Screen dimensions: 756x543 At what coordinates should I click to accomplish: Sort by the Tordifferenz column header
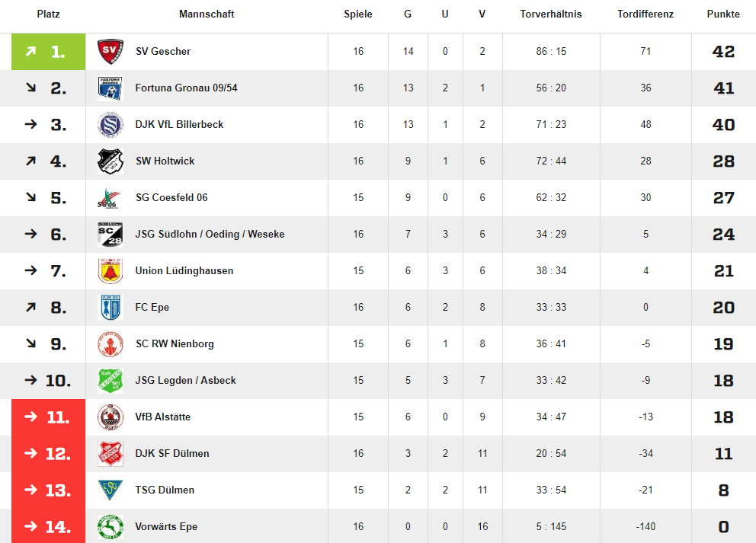point(645,14)
